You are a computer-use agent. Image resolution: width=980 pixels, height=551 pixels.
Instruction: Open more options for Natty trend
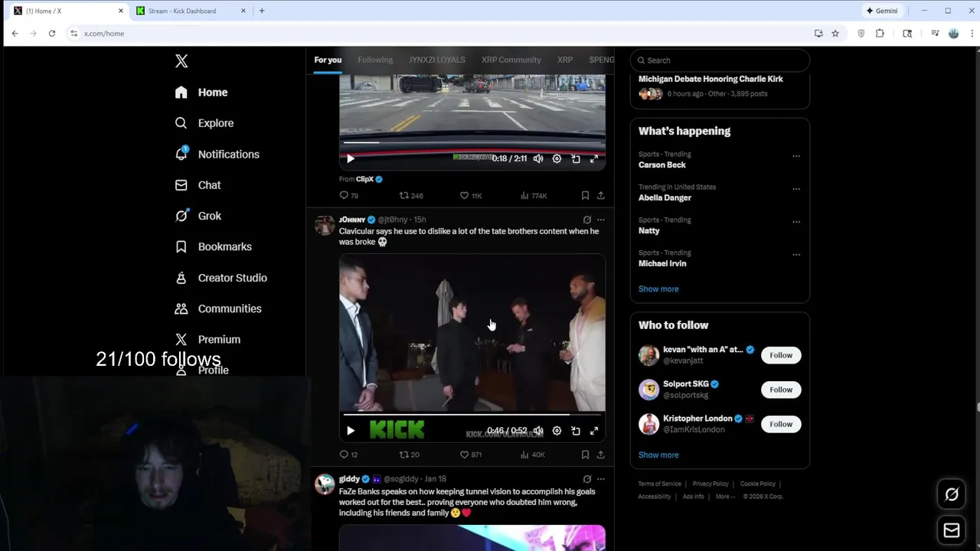[x=796, y=222]
